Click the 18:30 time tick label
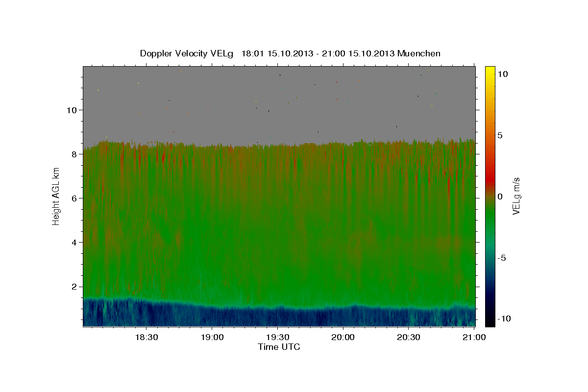Viewport: 588px width, 392px height. (x=146, y=337)
